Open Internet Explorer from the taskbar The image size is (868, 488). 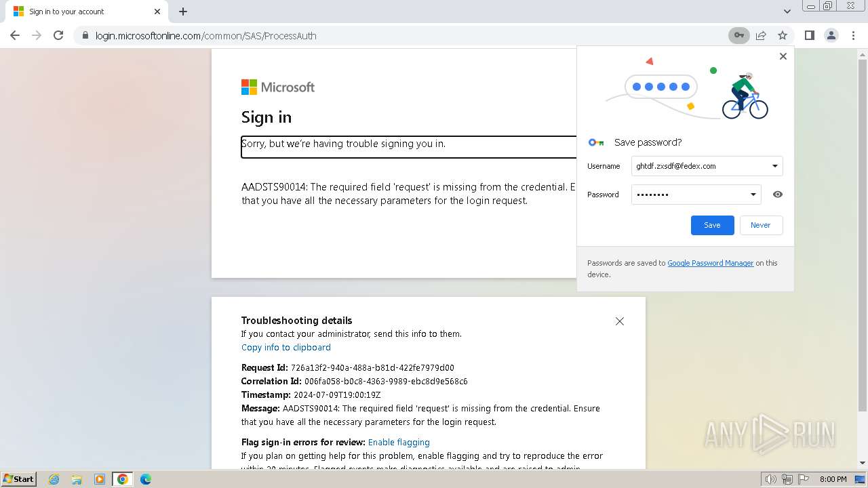(54, 479)
